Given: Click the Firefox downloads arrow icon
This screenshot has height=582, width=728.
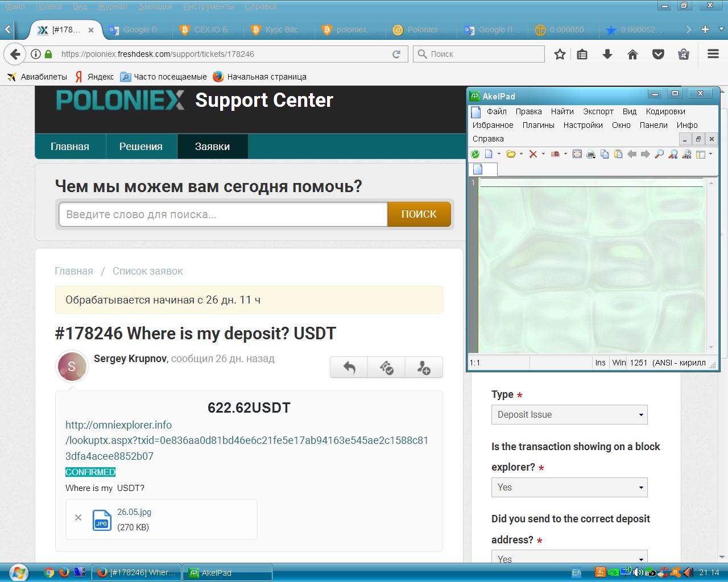Looking at the screenshot, I should pyautogui.click(x=607, y=54).
